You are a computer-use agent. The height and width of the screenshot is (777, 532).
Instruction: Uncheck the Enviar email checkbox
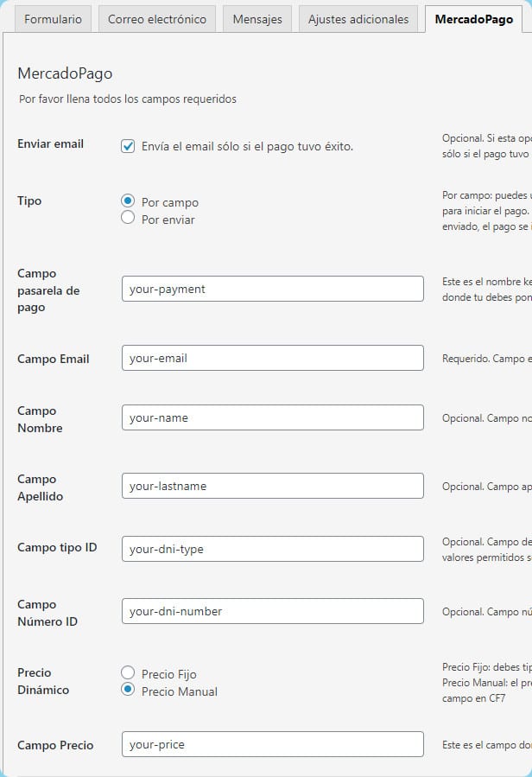[128, 146]
